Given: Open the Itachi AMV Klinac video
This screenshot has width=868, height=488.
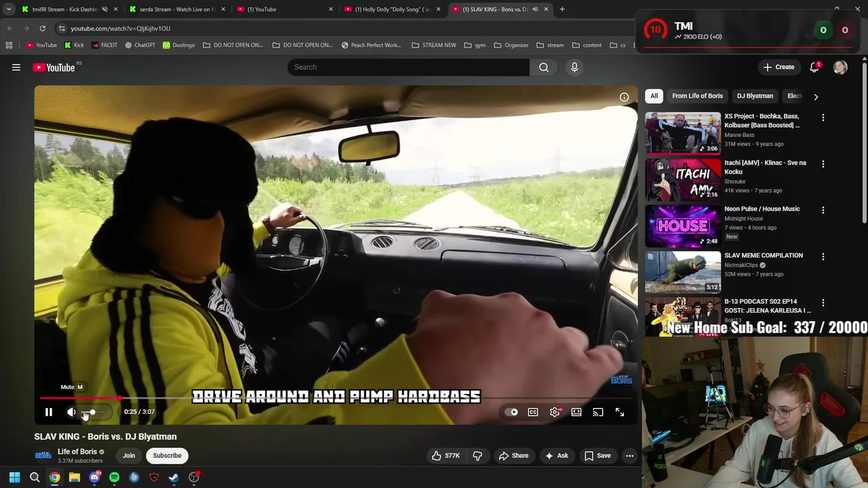Looking at the screenshot, I should 683,179.
